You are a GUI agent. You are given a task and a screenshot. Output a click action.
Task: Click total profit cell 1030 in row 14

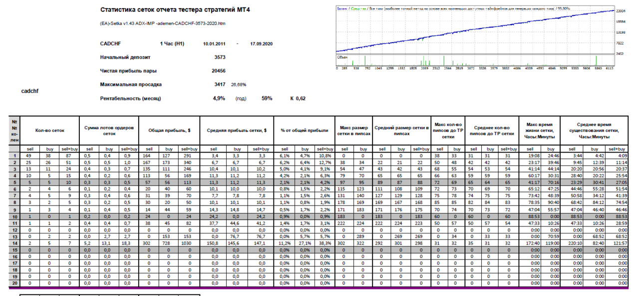click(x=189, y=242)
